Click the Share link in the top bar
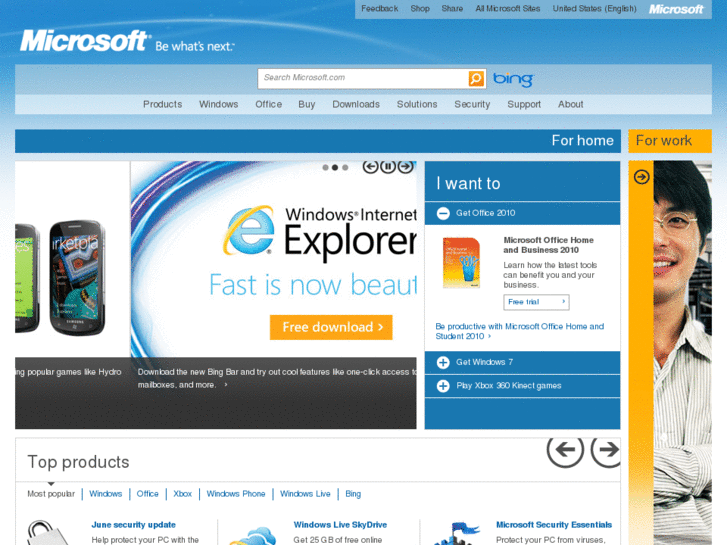 (452, 8)
